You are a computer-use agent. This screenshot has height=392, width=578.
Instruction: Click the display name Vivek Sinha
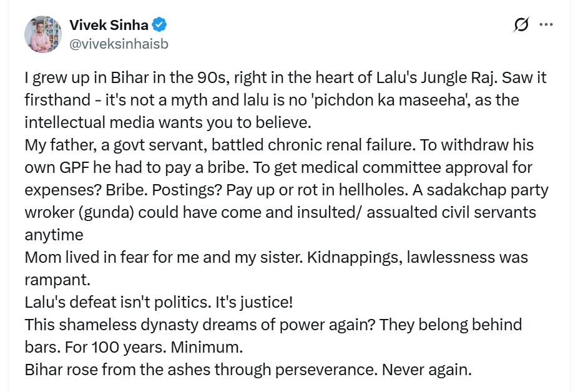coord(109,26)
